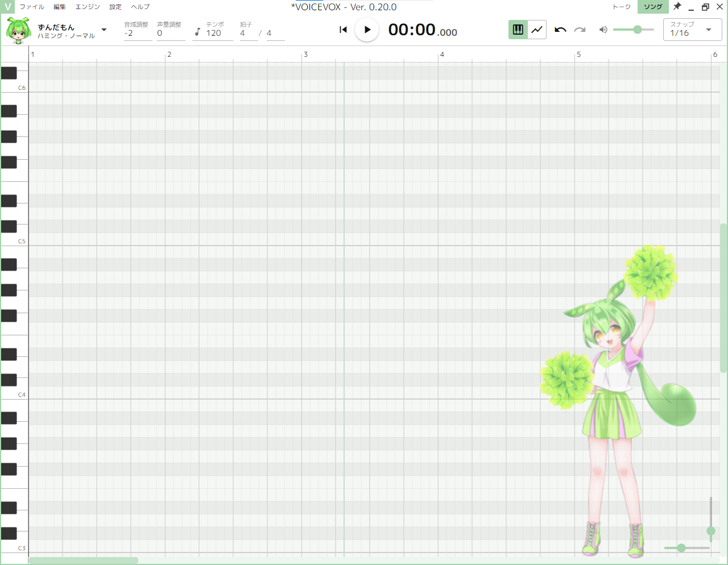Click measure 4 on the ruler
728x565 pixels.
point(442,55)
